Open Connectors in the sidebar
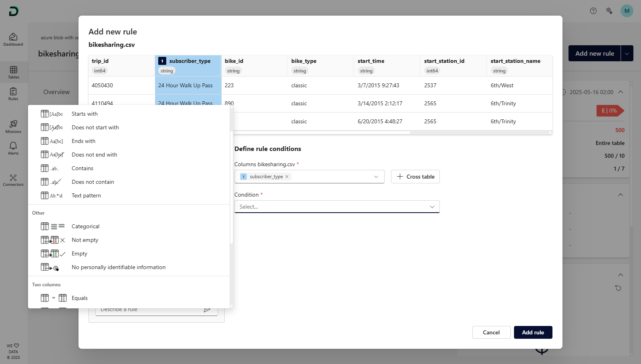Image resolution: width=641 pixels, height=364 pixels. pos(13,180)
